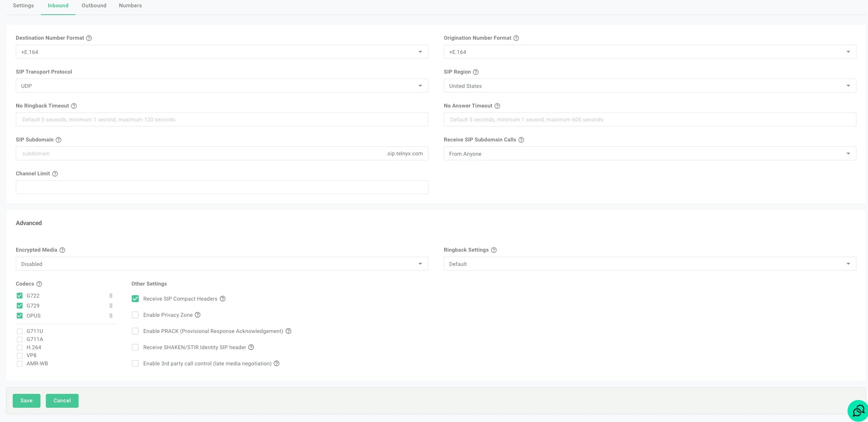
Task: Open SIP Transport Protocol dropdown
Action: (x=222, y=86)
